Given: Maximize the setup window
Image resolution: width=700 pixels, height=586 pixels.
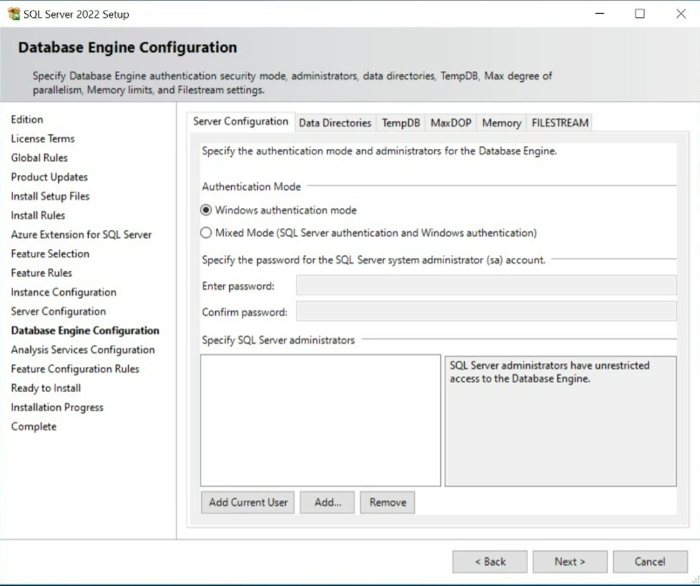Looking at the screenshot, I should [x=640, y=14].
